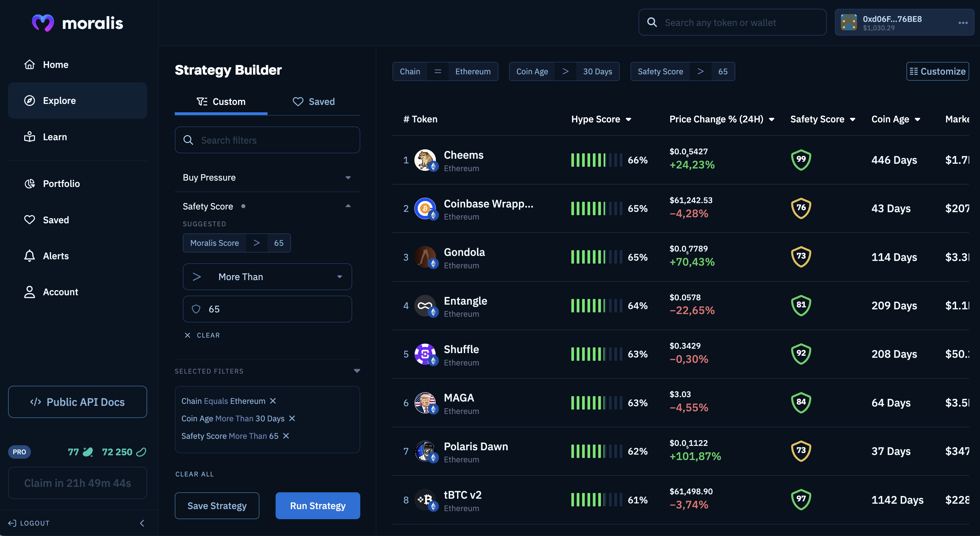Click Shuffle safety shield 92
980x536 pixels.
pos(801,354)
